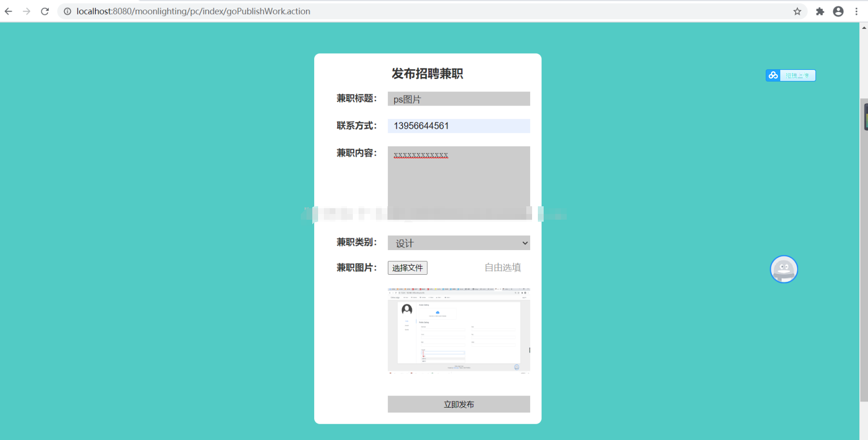The image size is (868, 440).
Task: Open the user profile avatar icon
Action: pos(838,11)
